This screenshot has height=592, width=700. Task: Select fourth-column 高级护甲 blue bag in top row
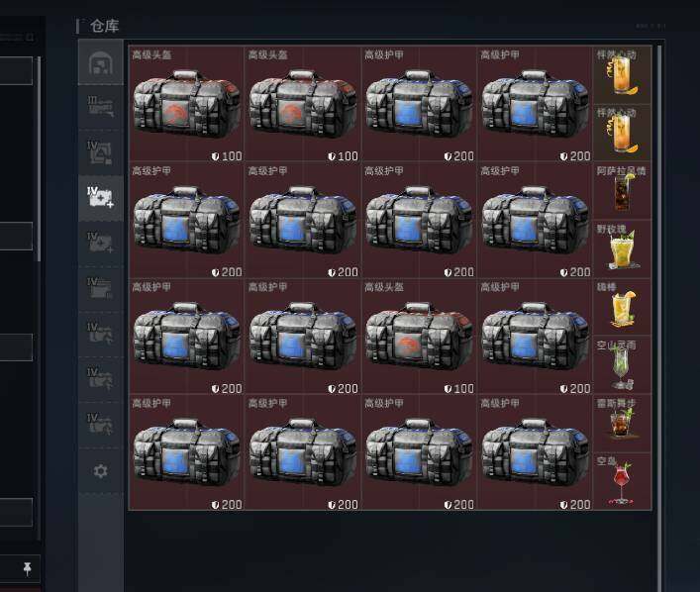point(535,104)
